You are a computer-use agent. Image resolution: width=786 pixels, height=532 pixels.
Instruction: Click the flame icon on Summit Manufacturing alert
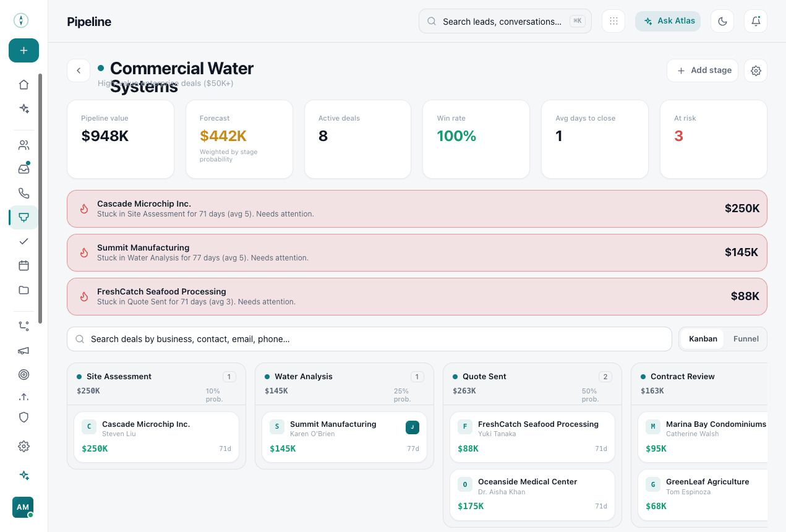pyautogui.click(x=84, y=252)
